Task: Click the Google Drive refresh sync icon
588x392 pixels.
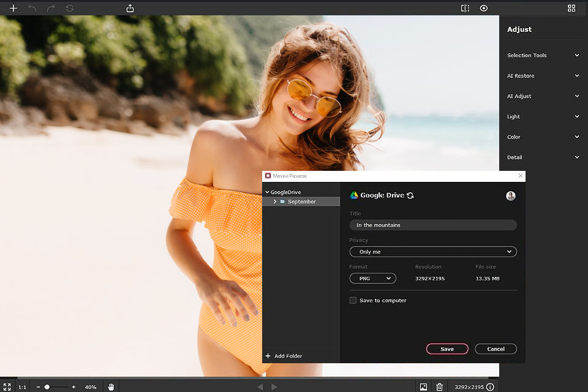Action: coord(410,195)
